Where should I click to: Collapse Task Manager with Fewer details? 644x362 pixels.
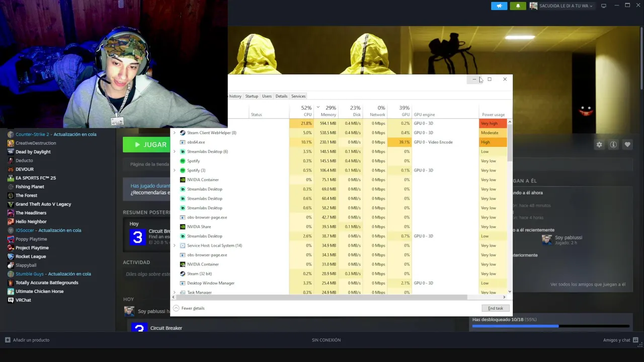click(x=189, y=308)
